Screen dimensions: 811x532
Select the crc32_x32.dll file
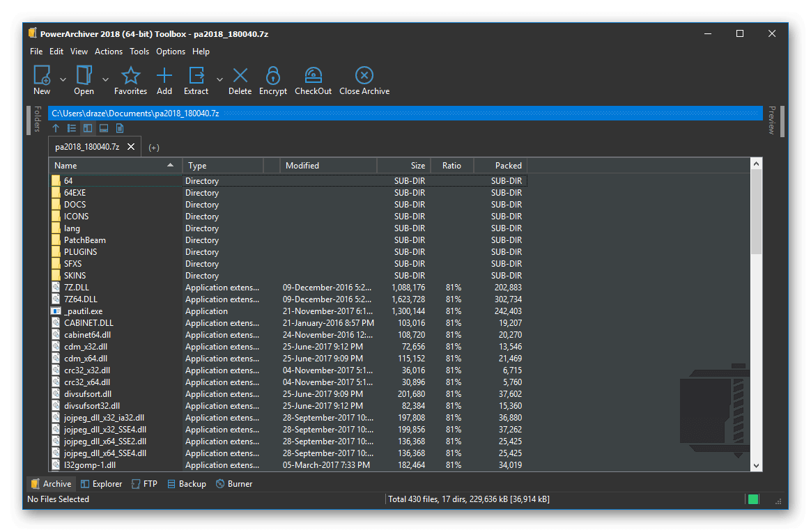87,370
